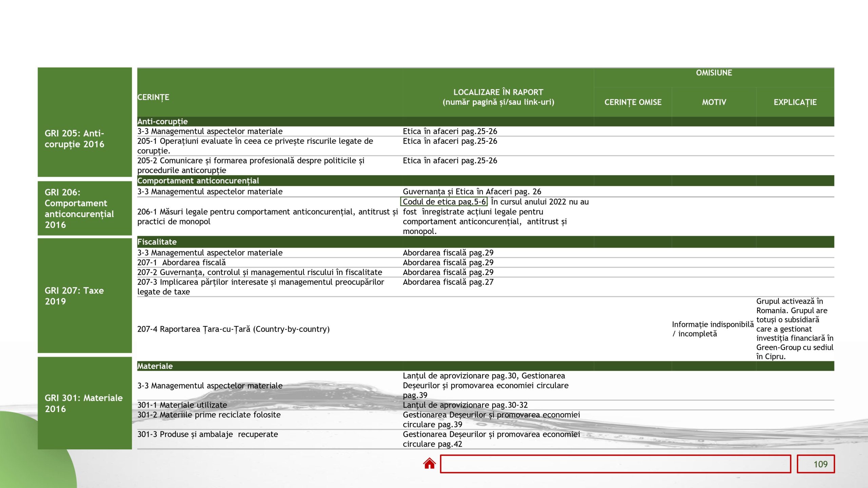The height and width of the screenshot is (488, 868).
Task: Click '205-2 Comunicare și formarea profesională' requirement
Action: coord(251,165)
